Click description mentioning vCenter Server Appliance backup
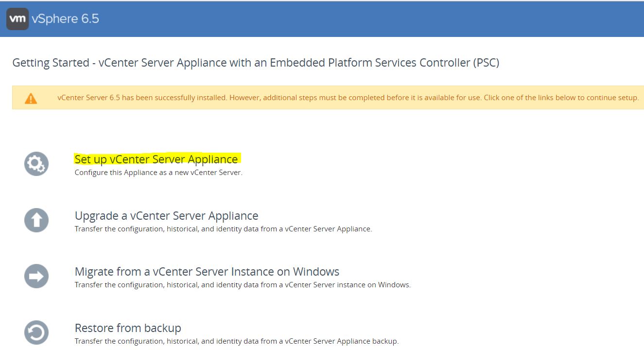The width and height of the screenshot is (644, 350). pos(237,341)
